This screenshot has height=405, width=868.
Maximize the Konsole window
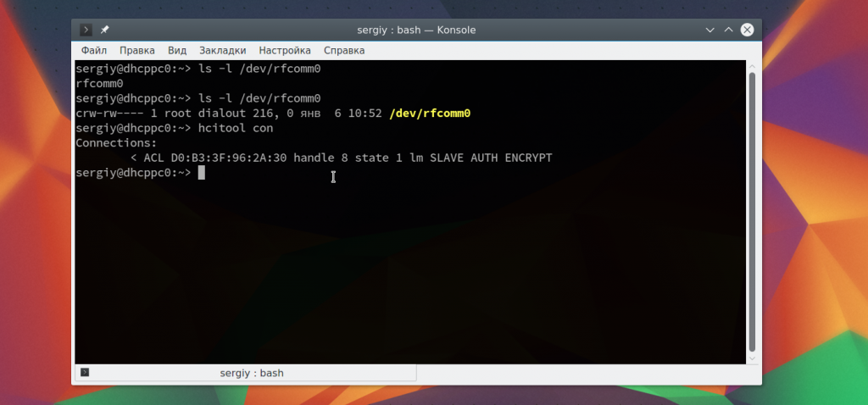728,30
